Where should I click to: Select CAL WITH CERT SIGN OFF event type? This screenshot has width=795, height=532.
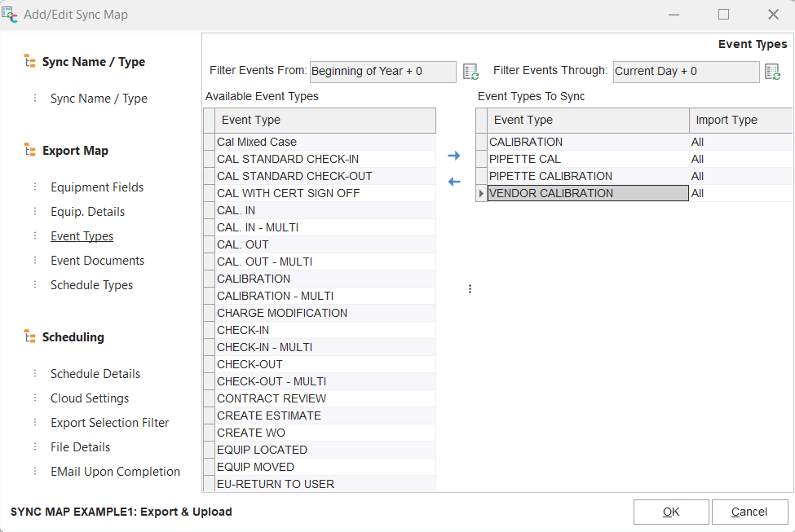[288, 193]
